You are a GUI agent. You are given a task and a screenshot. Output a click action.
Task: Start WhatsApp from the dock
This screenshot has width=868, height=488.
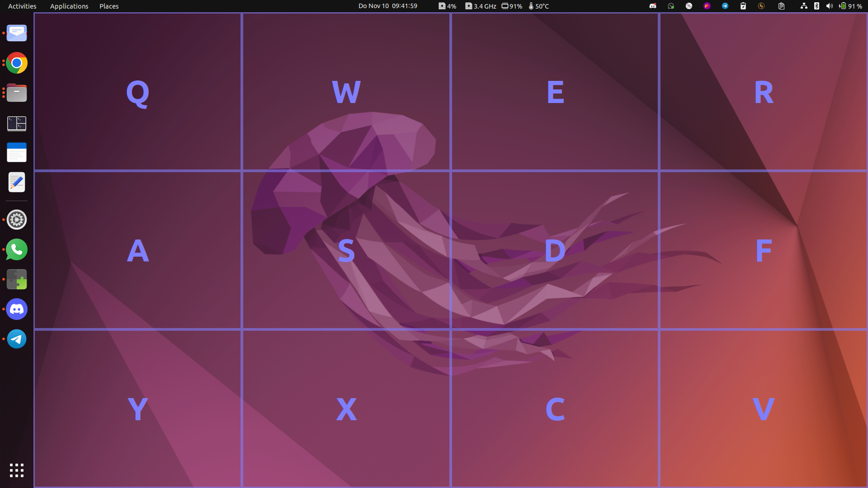(x=16, y=249)
